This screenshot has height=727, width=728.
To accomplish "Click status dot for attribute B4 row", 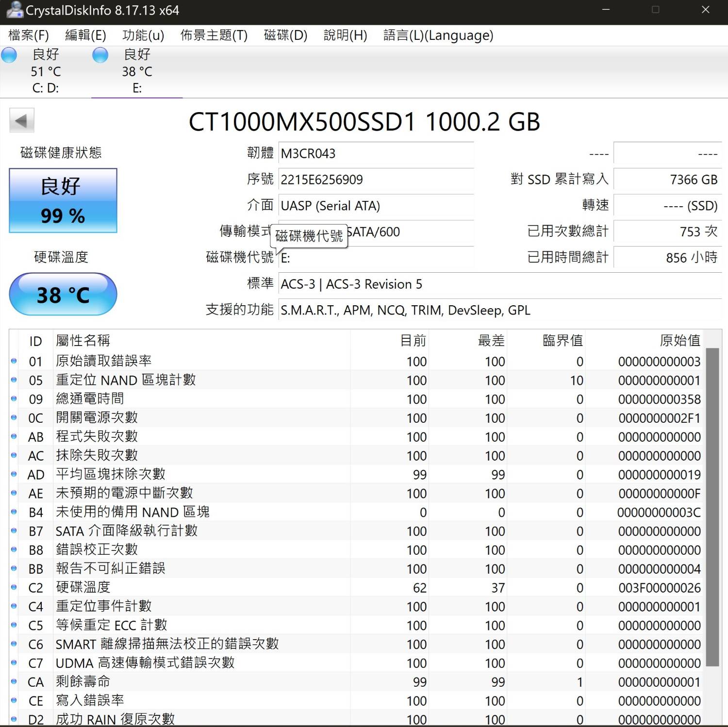I will coord(14,512).
